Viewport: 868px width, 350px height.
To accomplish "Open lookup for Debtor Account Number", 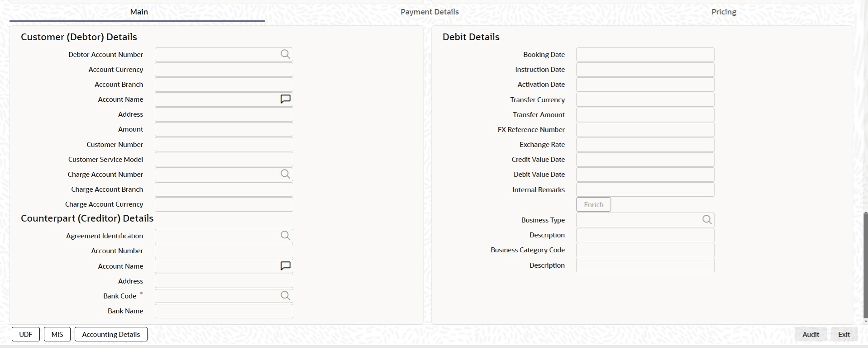I will (x=285, y=54).
